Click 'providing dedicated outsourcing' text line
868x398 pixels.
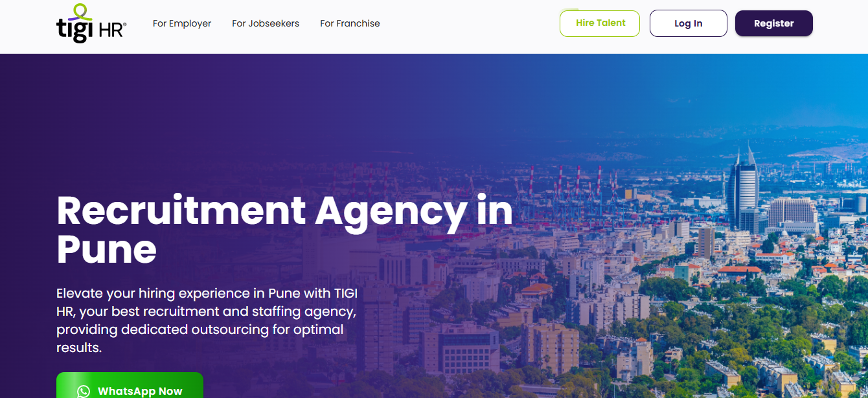200,329
